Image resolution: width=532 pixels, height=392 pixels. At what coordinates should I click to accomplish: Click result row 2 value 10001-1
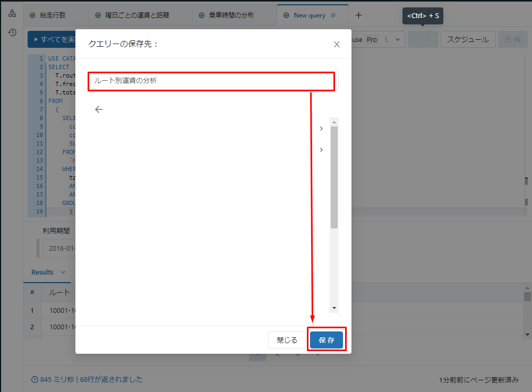pyautogui.click(x=63, y=327)
